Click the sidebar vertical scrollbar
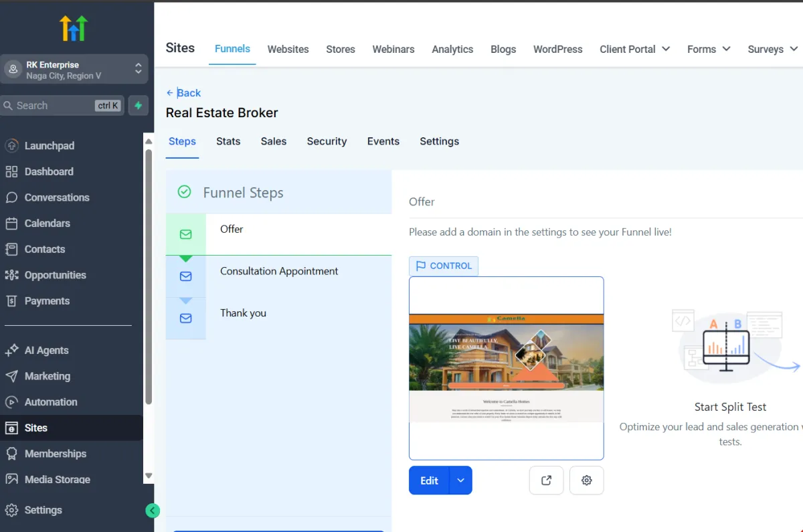 click(149, 276)
